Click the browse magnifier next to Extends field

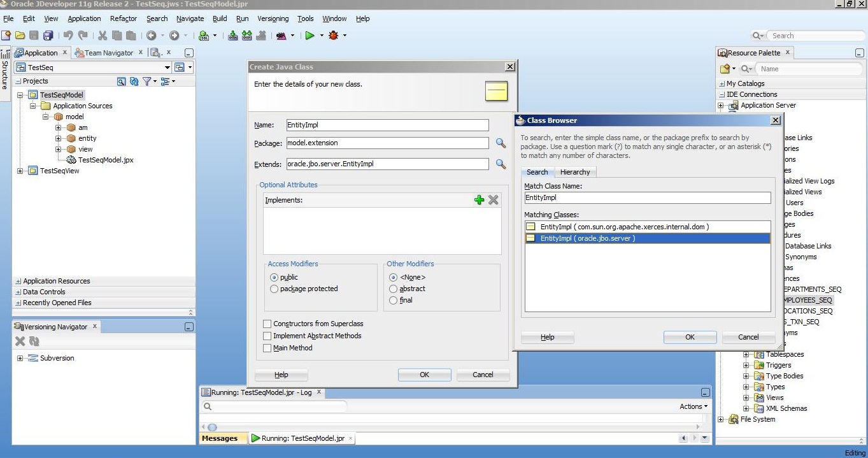pos(501,164)
